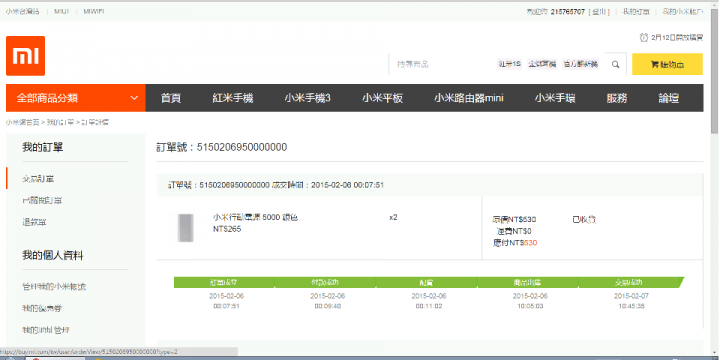Open 我的優惠券 in the sidebar

click(x=42, y=308)
